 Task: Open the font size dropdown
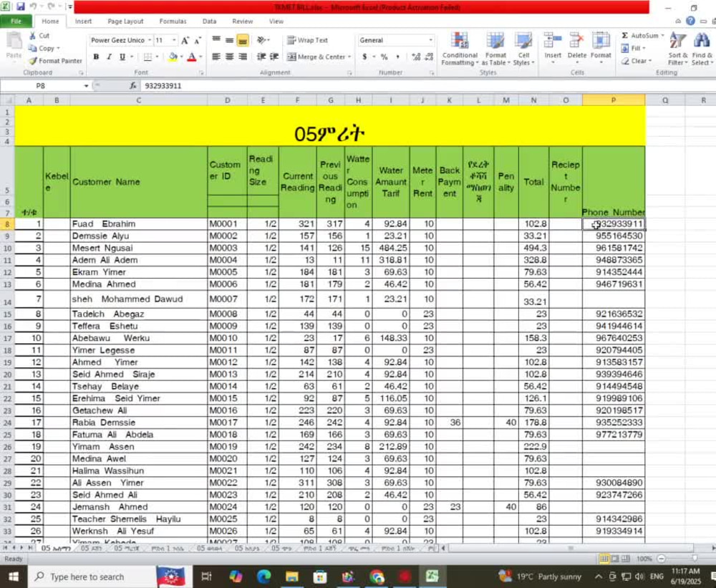tap(174, 40)
